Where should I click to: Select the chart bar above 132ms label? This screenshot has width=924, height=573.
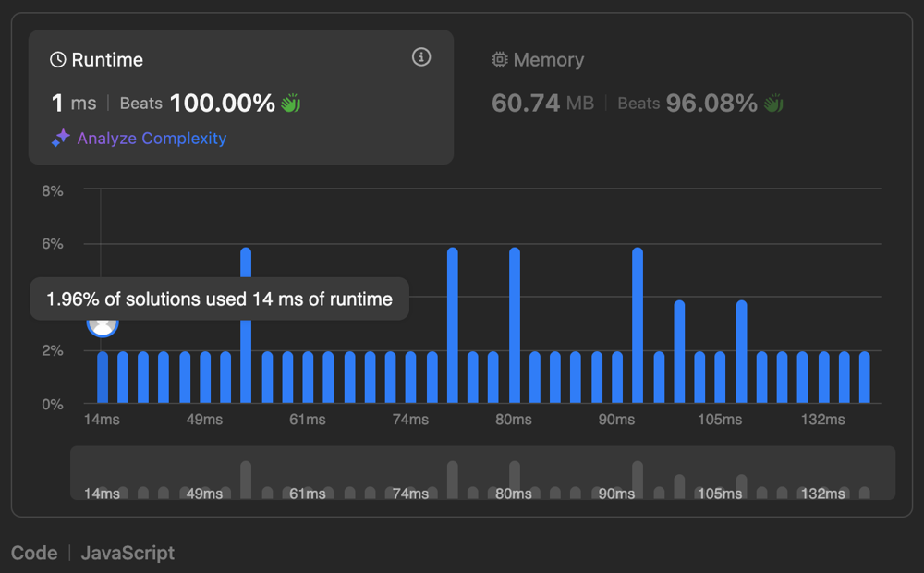823,377
